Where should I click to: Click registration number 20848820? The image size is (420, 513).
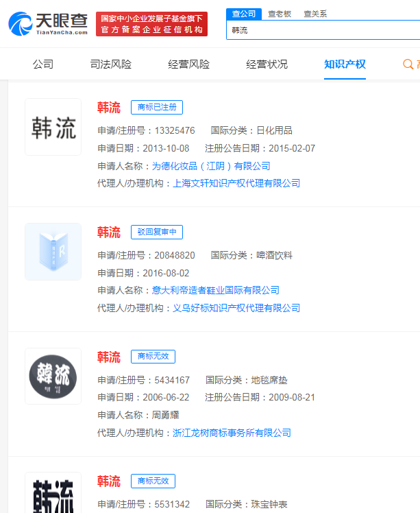(175, 255)
